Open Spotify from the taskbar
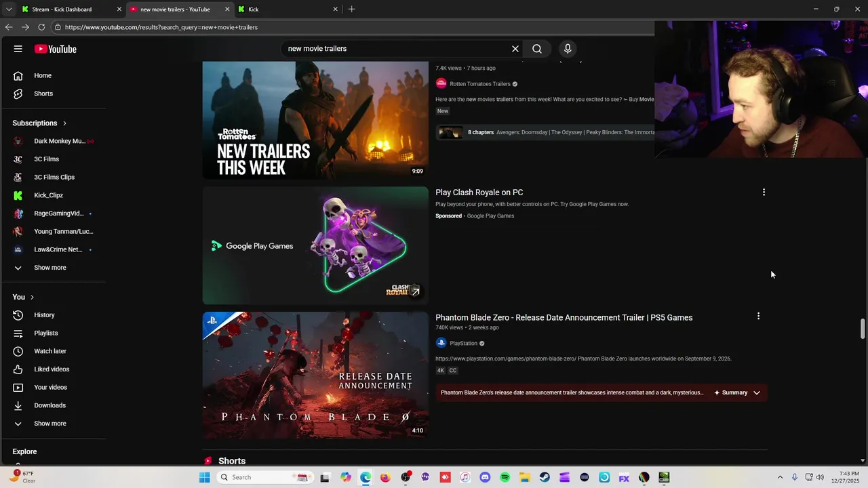868x488 pixels. tap(505, 477)
